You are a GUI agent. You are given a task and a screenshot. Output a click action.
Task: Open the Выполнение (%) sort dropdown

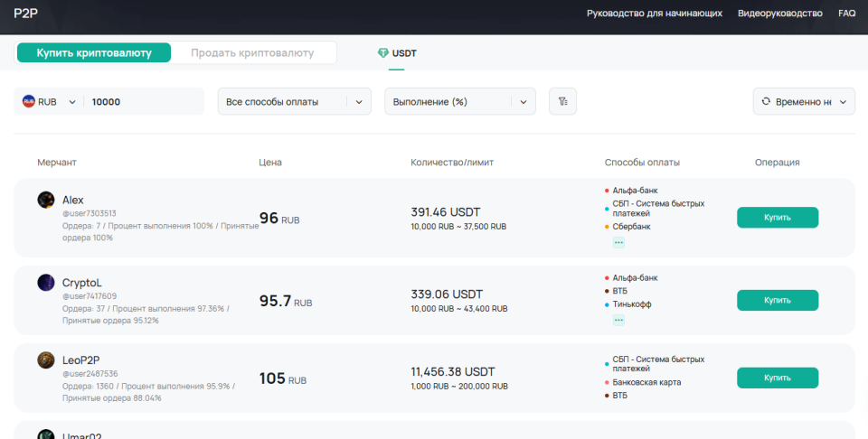[460, 102]
